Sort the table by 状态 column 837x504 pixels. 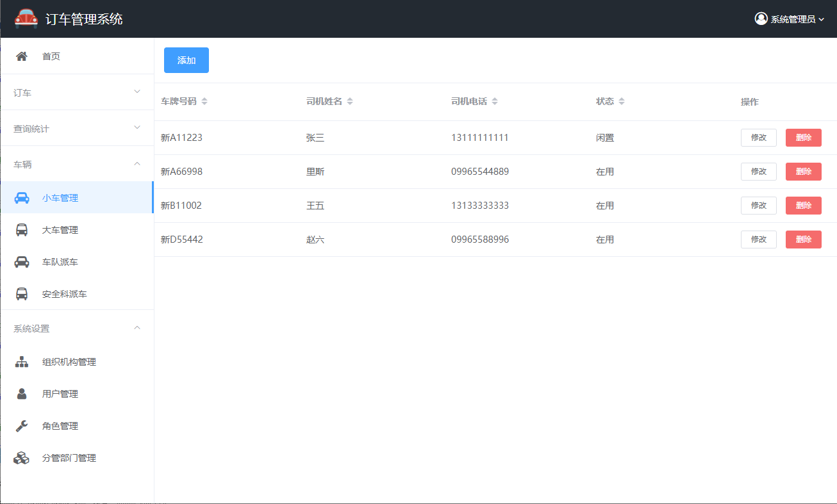click(621, 102)
